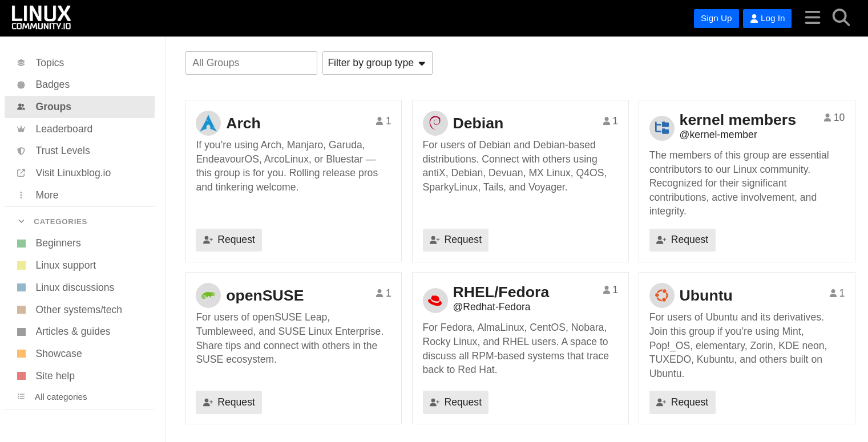This screenshot has width=868, height=442.
Task: Open All categories link
Action: pyautogui.click(x=79, y=396)
